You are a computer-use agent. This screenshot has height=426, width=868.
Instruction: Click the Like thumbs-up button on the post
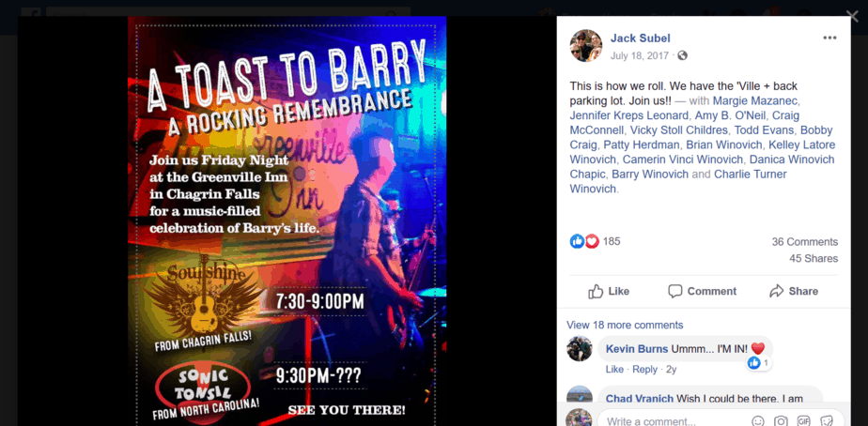pyautogui.click(x=609, y=292)
